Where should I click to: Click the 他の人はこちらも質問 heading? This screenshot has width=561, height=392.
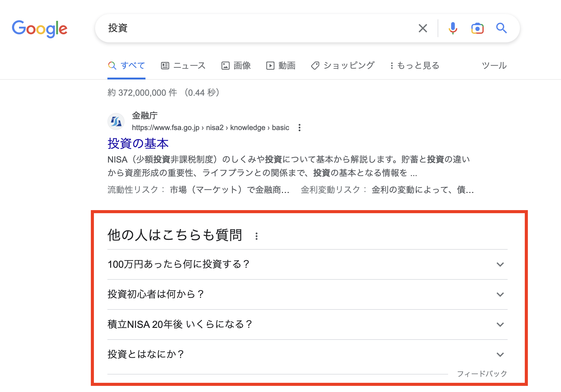(175, 235)
